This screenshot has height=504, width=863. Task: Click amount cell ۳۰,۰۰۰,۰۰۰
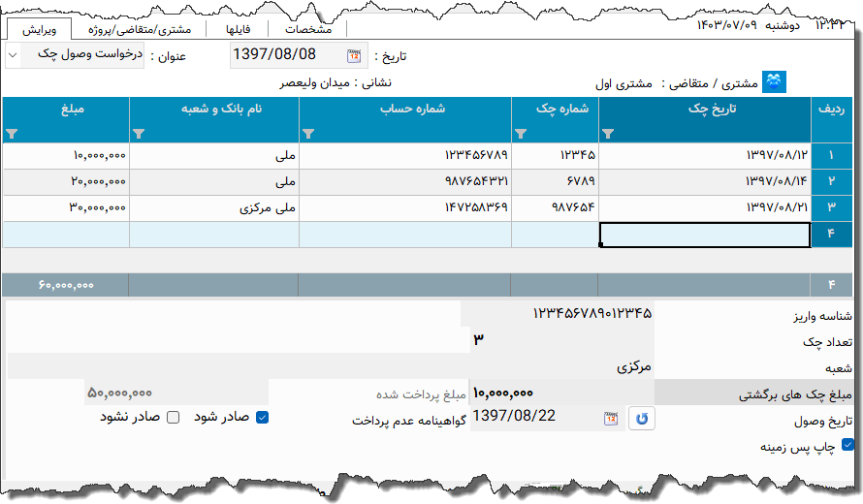point(66,208)
